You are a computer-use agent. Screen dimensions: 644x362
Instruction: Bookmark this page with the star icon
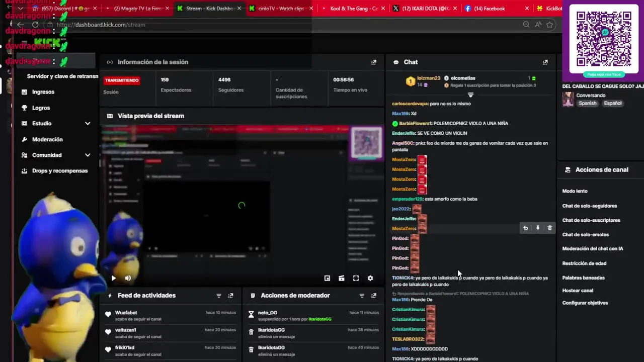pos(550,25)
